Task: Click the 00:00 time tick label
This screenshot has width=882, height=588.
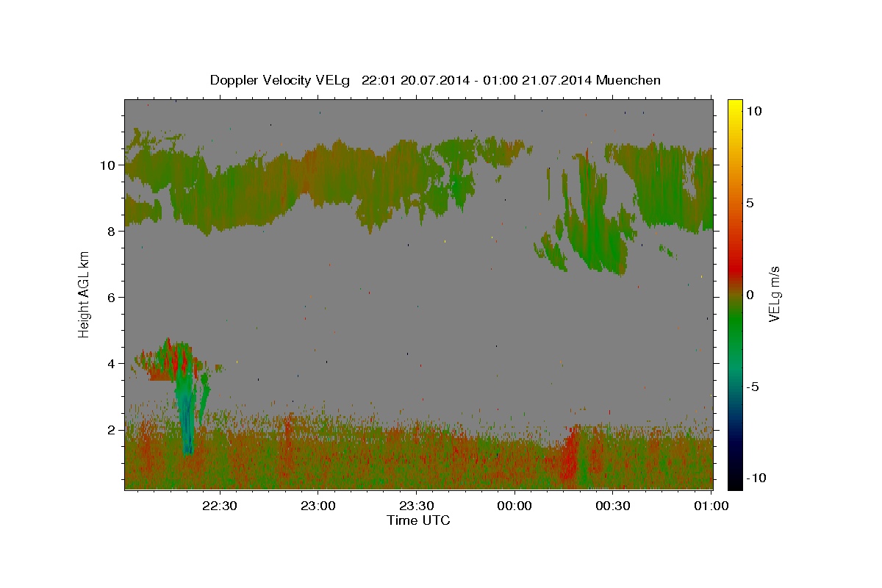Action: pos(514,506)
